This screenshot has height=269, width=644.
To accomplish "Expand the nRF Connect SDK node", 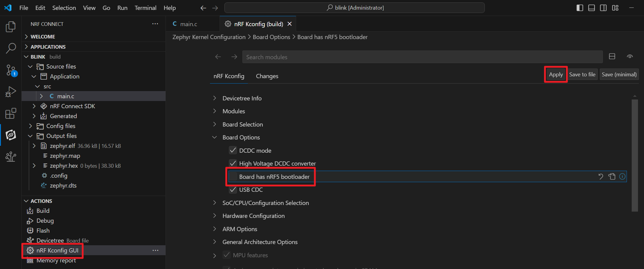I will (34, 106).
